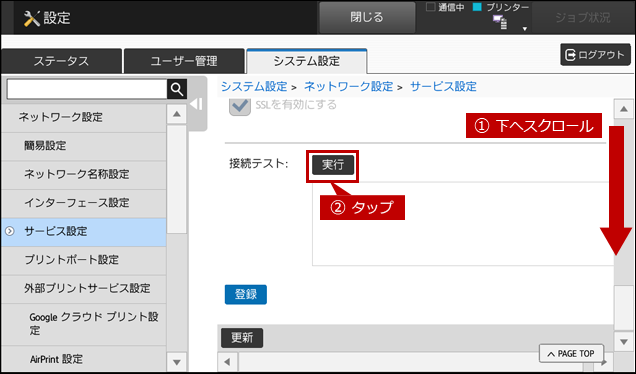Click the content vertical scrollbar thumb
Screen dimensions: 636x374
tap(624, 307)
